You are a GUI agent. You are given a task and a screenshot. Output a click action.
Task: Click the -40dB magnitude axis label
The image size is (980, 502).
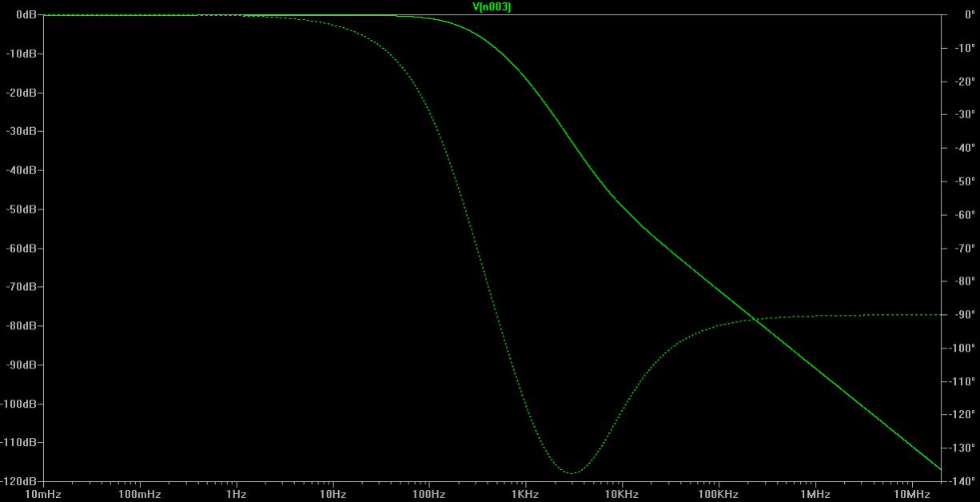[22, 170]
